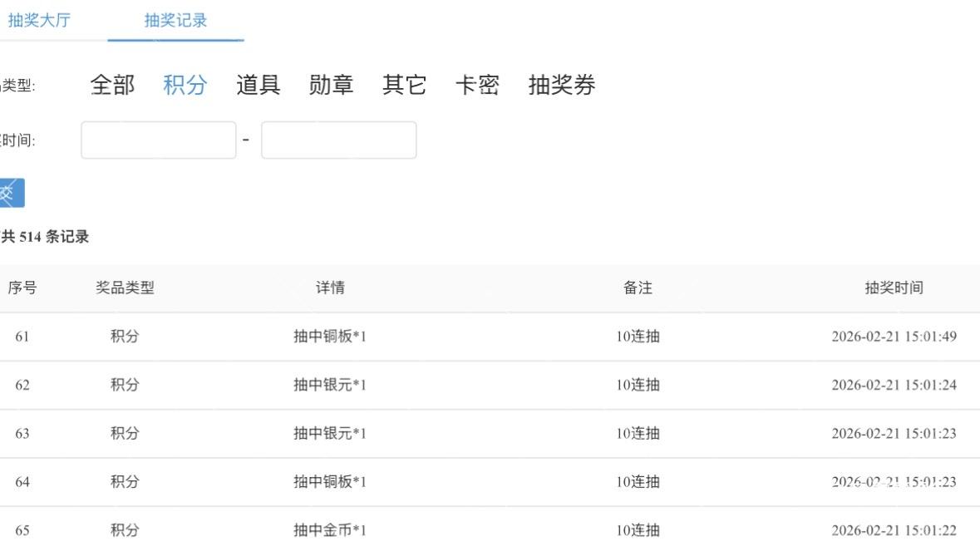Click the 序号 column header

click(22, 288)
